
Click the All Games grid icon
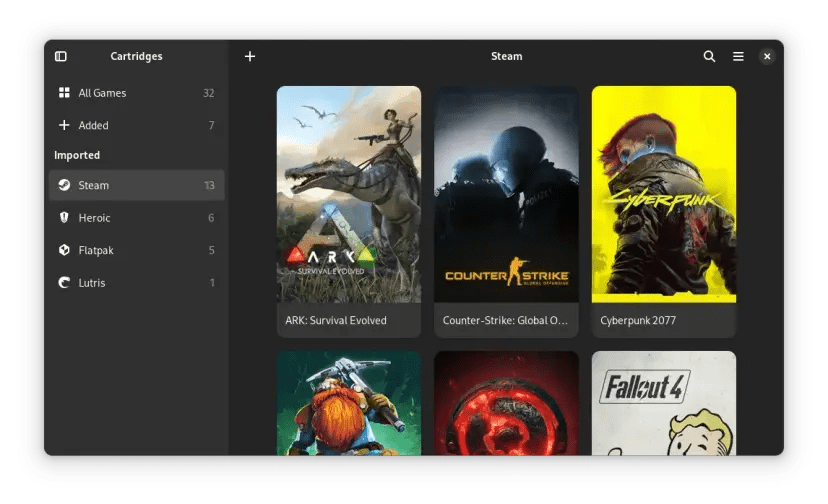pos(64,93)
